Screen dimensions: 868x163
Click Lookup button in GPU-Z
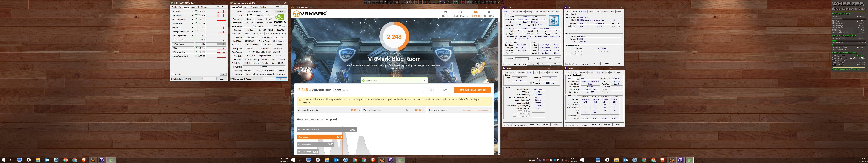click(280, 11)
